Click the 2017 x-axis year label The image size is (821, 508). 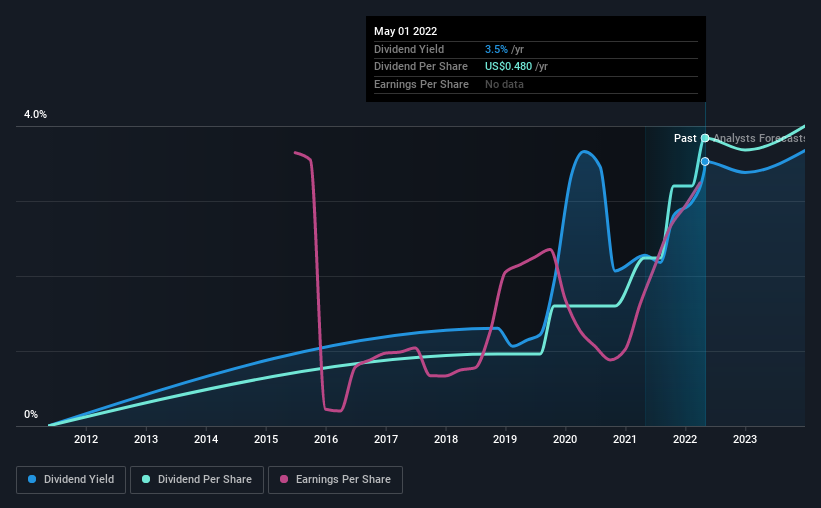click(386, 439)
